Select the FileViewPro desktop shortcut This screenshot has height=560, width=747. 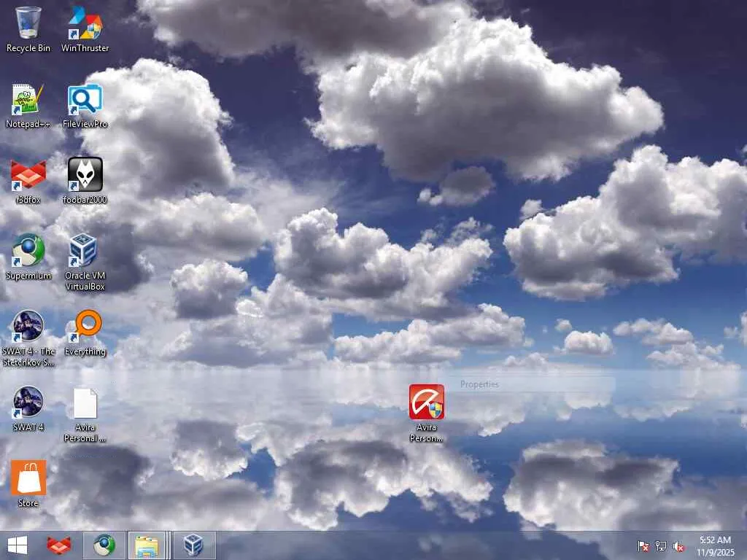85,106
